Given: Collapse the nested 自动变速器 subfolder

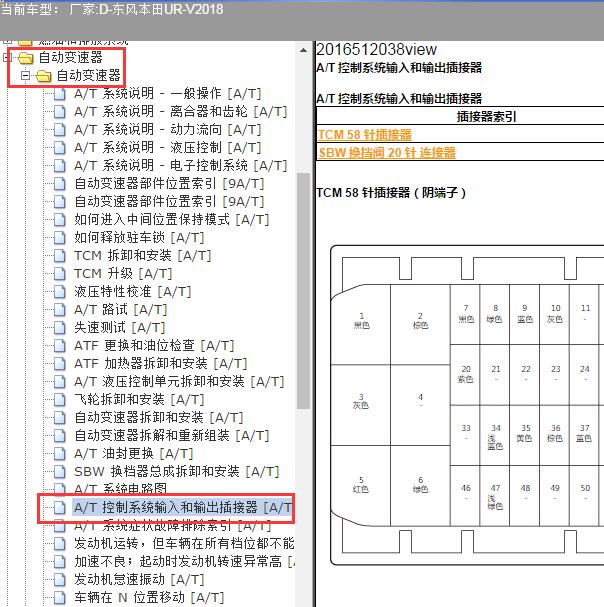Looking at the screenshot, I should click(25, 75).
